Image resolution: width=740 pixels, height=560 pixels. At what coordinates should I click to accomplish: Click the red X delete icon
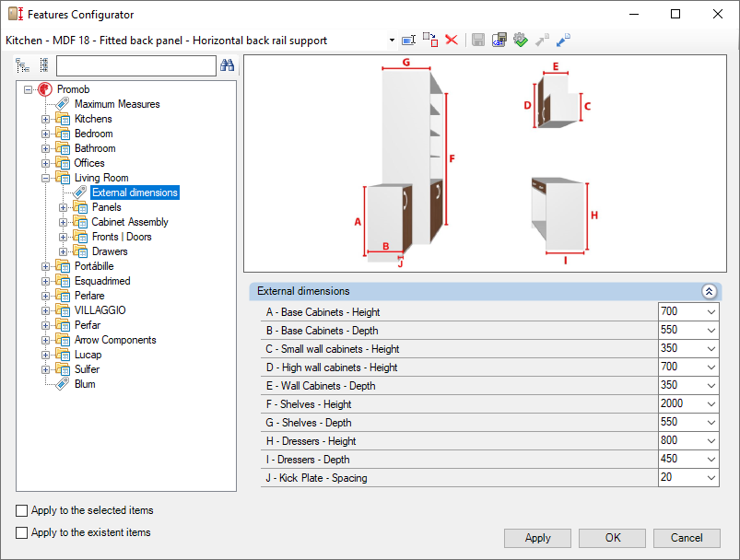tap(452, 40)
